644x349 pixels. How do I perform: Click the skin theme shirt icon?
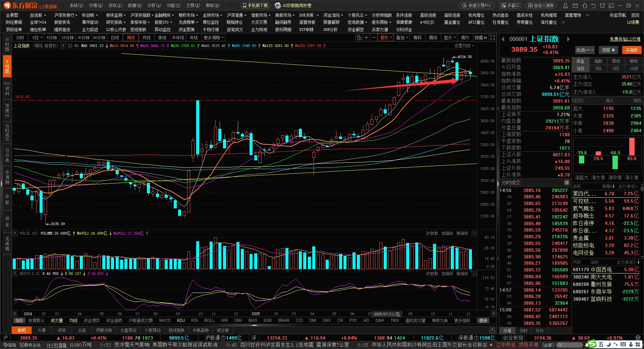tap(602, 6)
